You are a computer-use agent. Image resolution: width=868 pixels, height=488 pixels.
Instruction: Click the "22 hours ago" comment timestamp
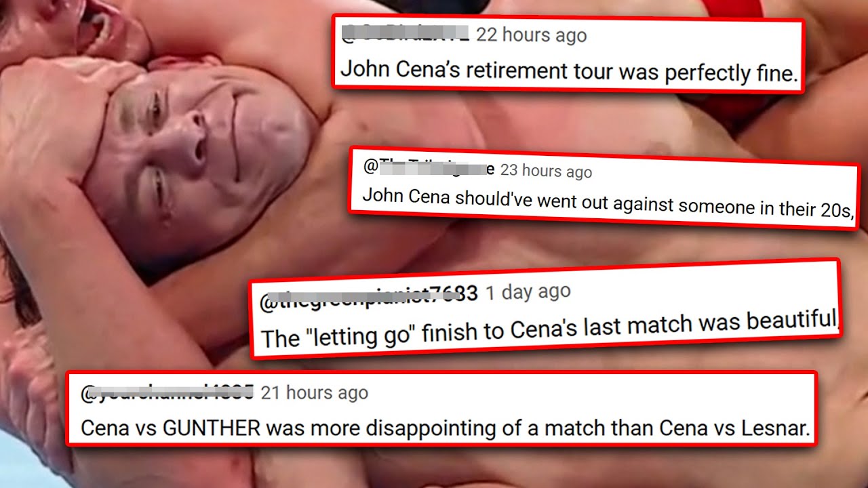[532, 35]
